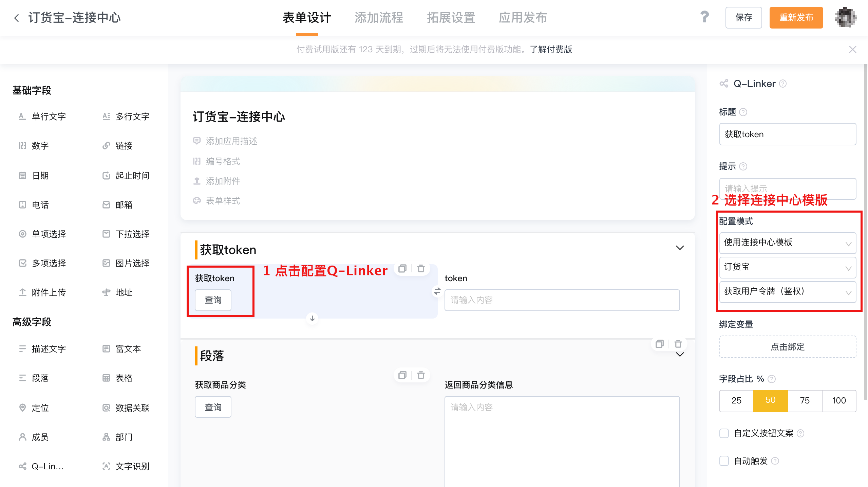Click the 保存 button

(x=743, y=18)
